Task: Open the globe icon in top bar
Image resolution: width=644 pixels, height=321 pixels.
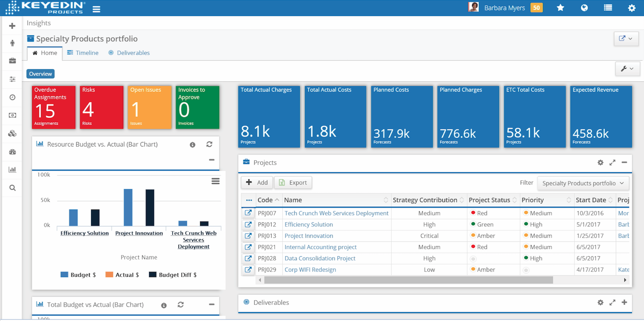Action: [584, 8]
